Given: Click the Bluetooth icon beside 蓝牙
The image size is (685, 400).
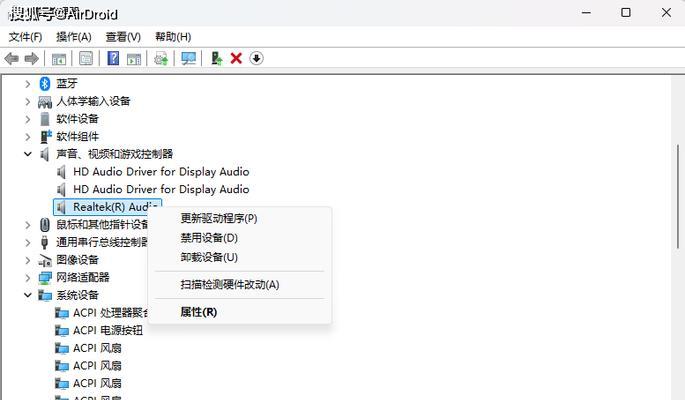Looking at the screenshot, I should point(45,83).
